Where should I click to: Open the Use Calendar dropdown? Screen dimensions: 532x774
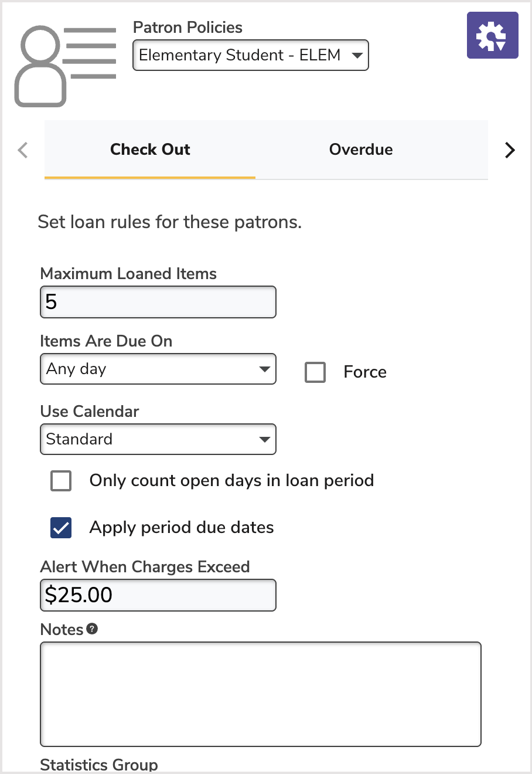pos(158,439)
